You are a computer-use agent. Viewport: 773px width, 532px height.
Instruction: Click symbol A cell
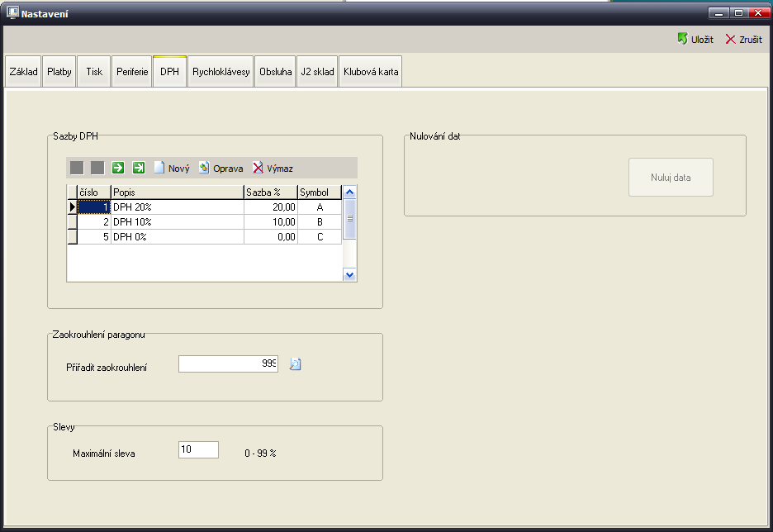click(320, 207)
